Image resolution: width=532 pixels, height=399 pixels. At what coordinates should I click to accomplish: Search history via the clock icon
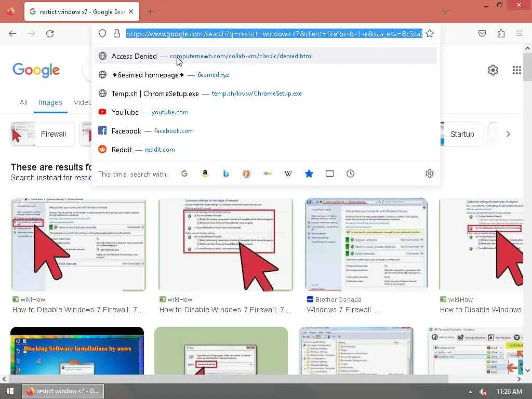351,174
